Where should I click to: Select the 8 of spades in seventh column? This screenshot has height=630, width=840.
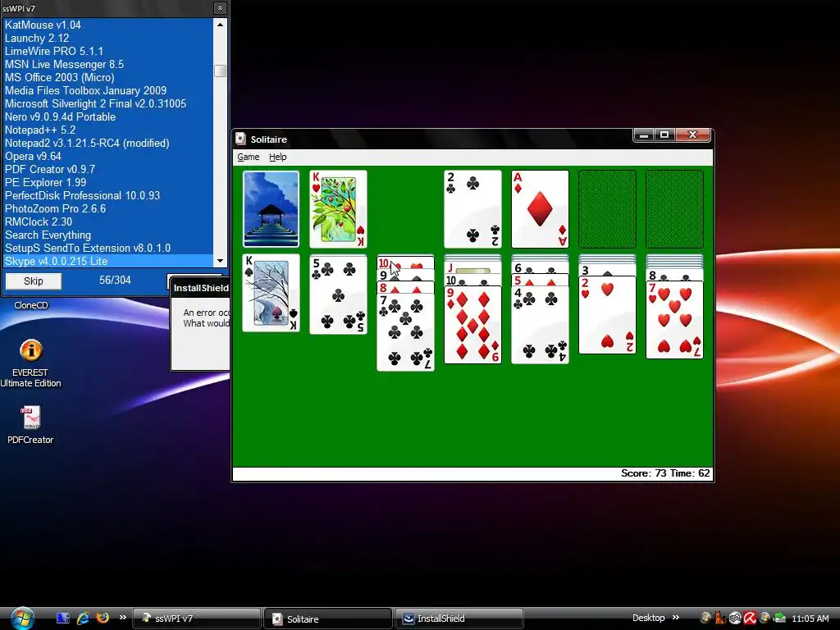(x=674, y=275)
